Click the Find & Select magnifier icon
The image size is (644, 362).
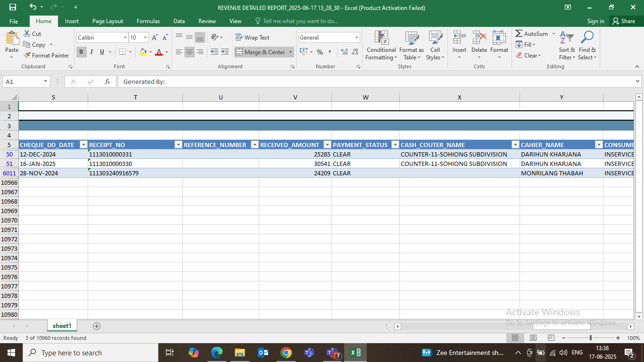(587, 38)
